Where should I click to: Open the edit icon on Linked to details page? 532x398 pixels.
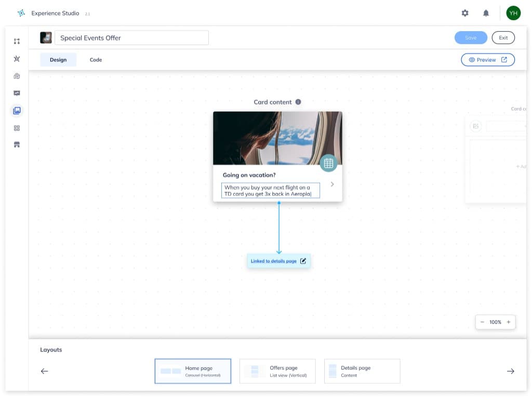(x=303, y=261)
